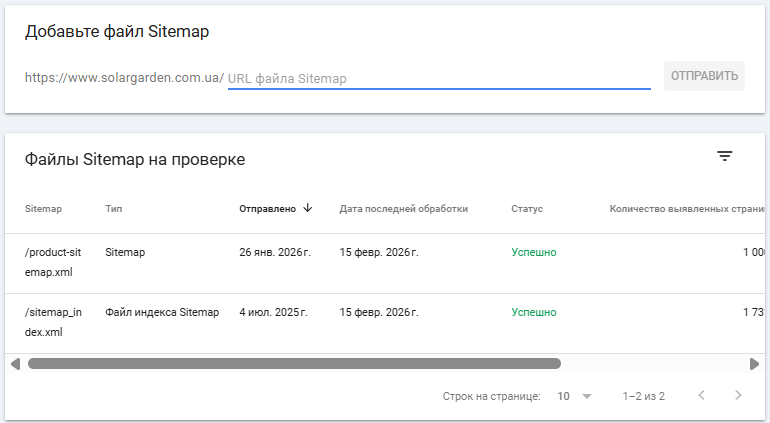Click the Дата последней обработки column header

403,209
